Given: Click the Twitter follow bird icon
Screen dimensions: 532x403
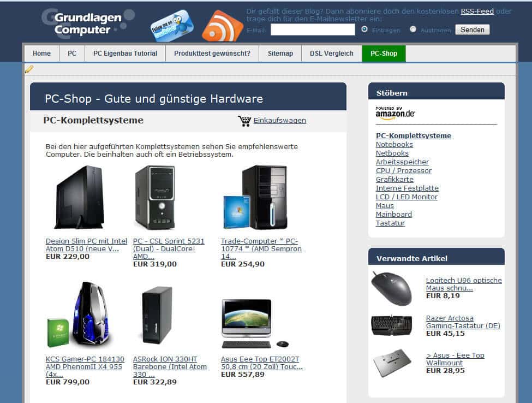Looking at the screenshot, I should [x=172, y=26].
